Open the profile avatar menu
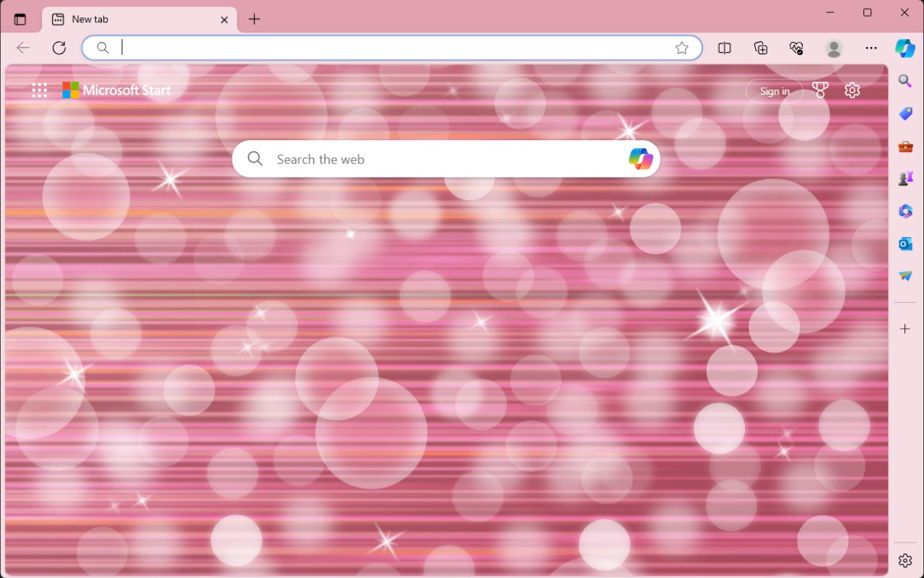 click(x=834, y=48)
